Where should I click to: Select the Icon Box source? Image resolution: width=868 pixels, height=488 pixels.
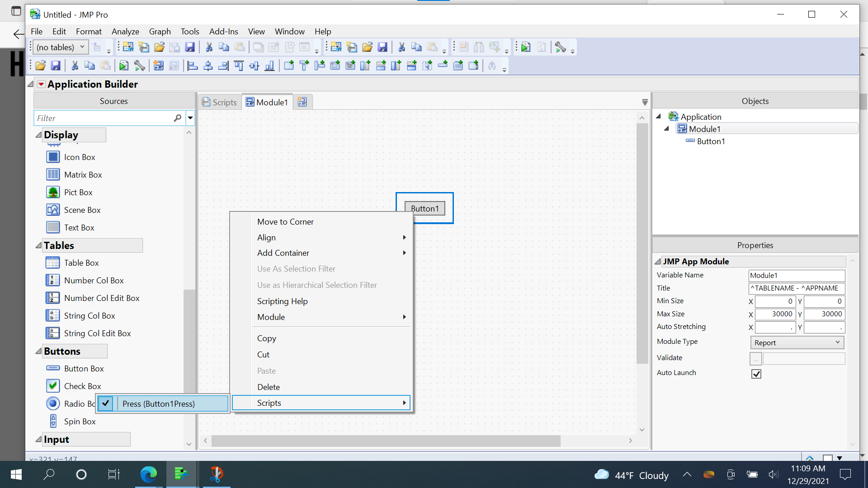point(79,157)
